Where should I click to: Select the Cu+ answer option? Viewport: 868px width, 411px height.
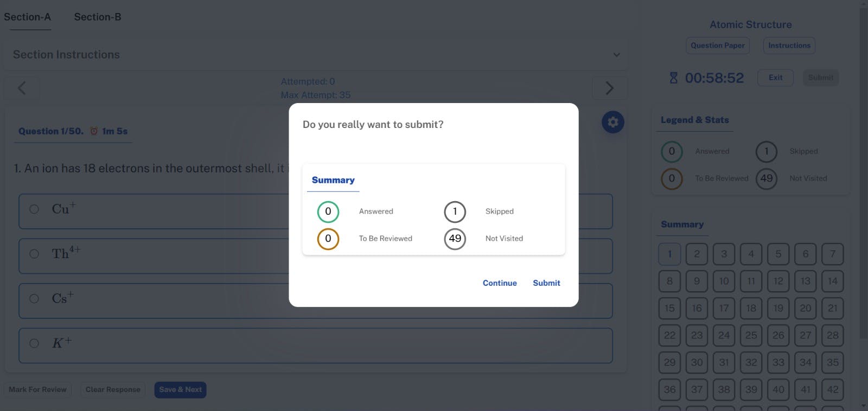coord(34,209)
